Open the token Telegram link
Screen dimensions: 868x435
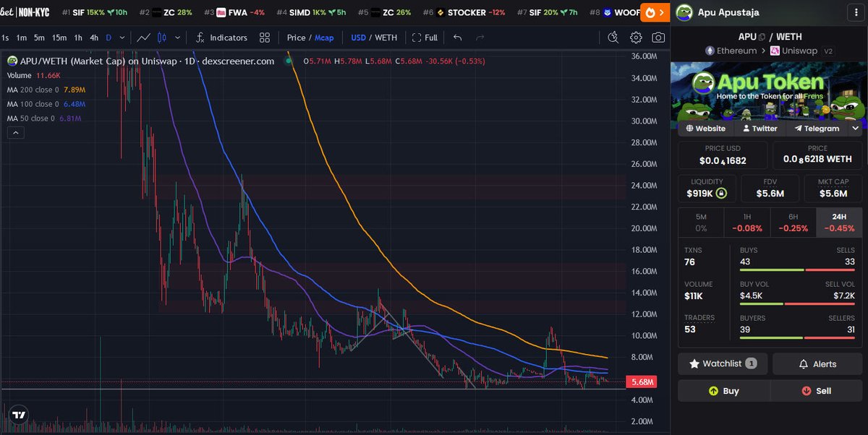pos(817,129)
